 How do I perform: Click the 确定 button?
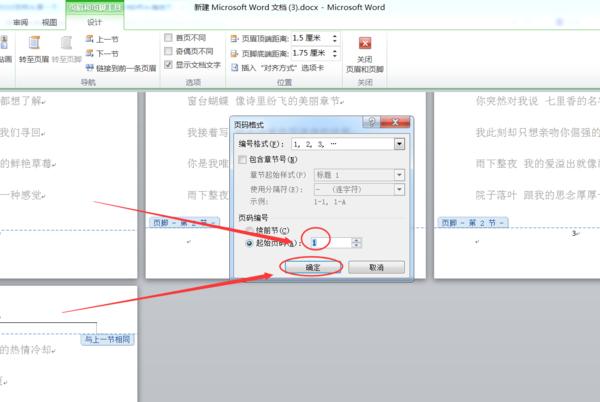pos(313,267)
